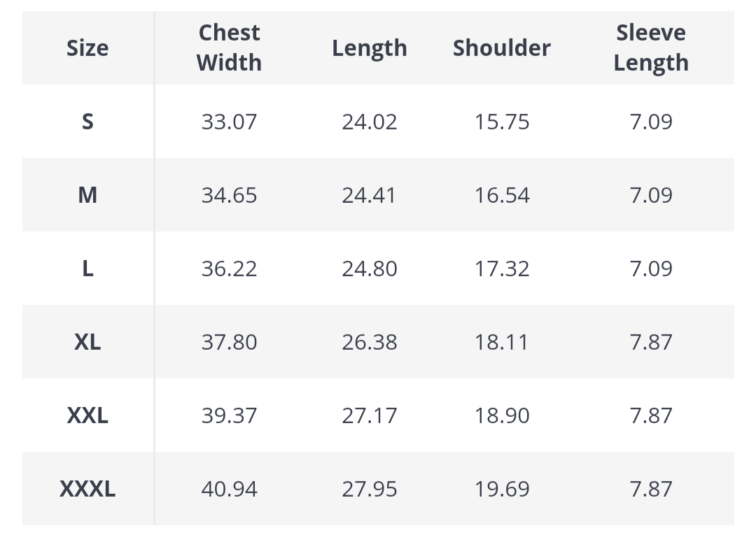Click the Shoulder column header
The image size is (756, 533).
(x=501, y=48)
